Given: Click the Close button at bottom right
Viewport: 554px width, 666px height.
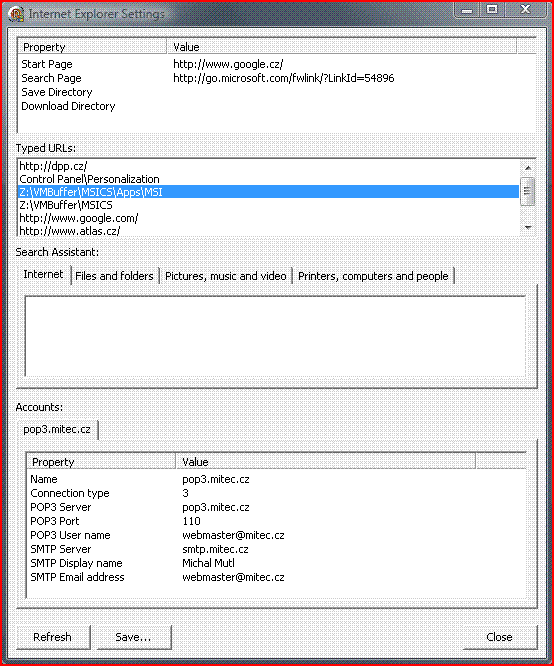Looking at the screenshot, I should coord(500,637).
